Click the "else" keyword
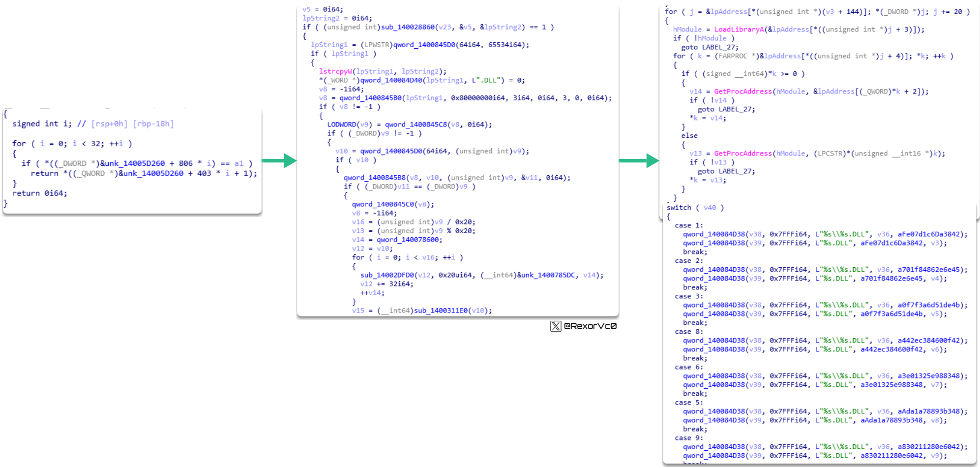 689,136
